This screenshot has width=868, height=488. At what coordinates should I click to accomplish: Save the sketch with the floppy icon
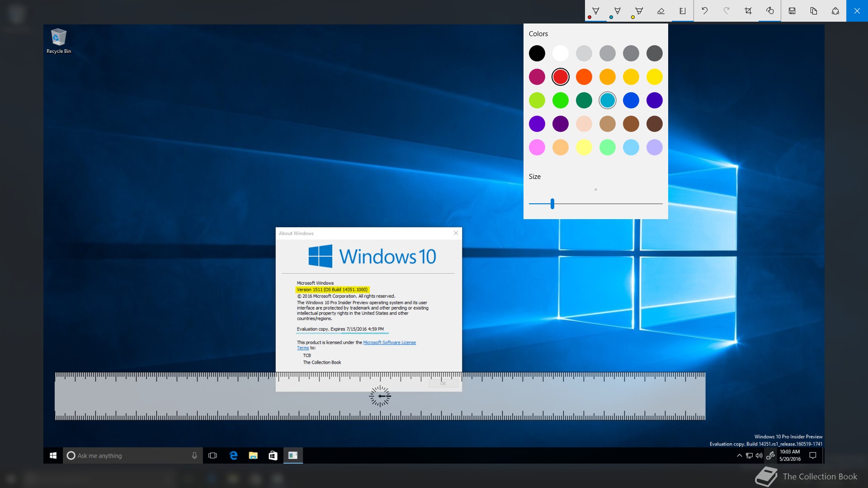pyautogui.click(x=792, y=11)
